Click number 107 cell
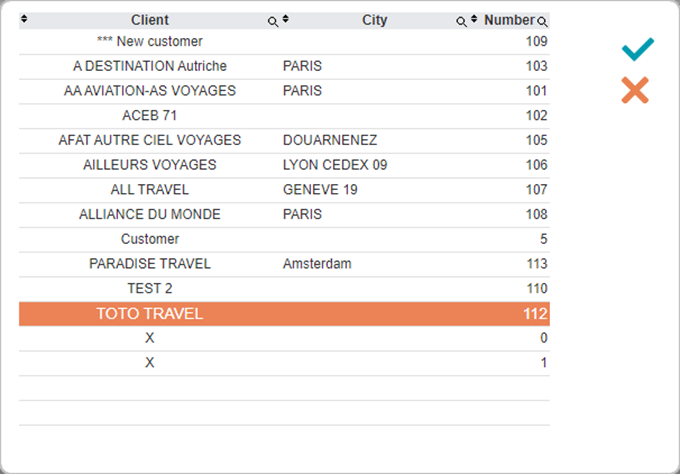Screen dimensions: 680x474 536,190
